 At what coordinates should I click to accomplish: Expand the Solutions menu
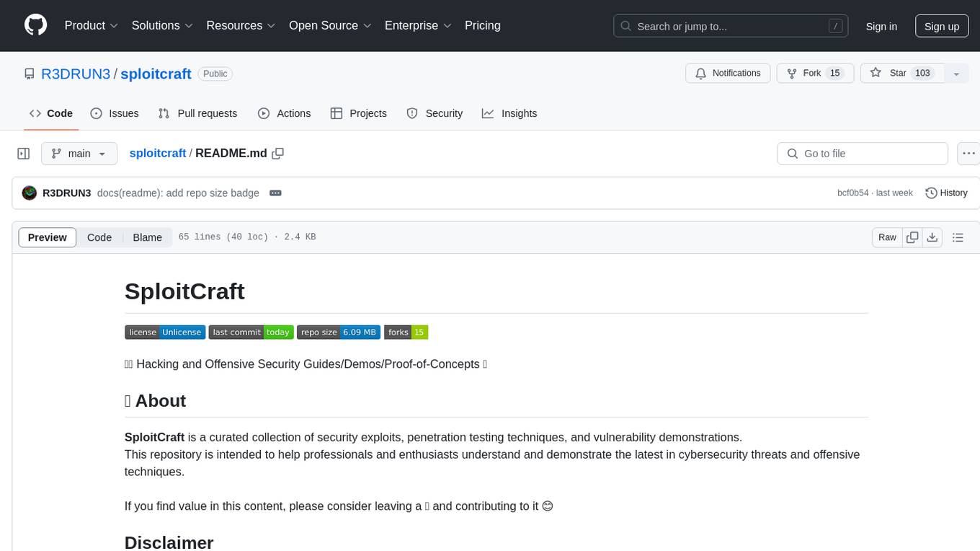point(163,25)
